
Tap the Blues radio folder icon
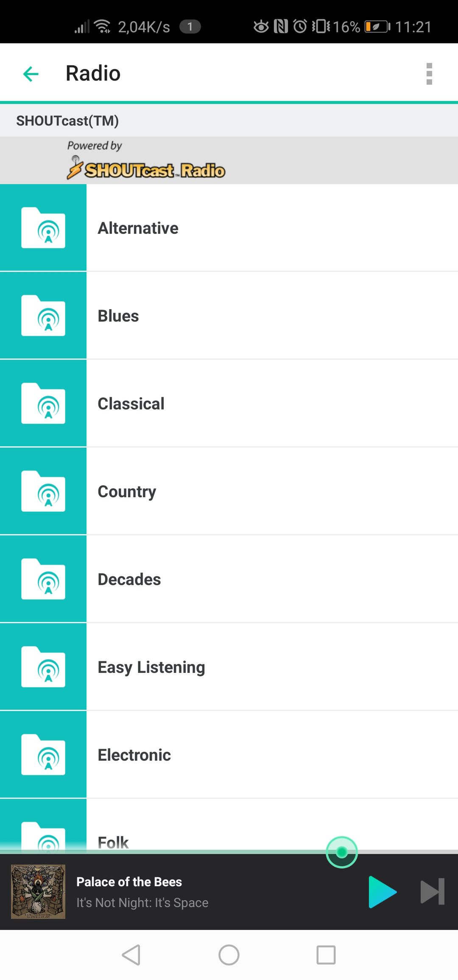tap(43, 316)
